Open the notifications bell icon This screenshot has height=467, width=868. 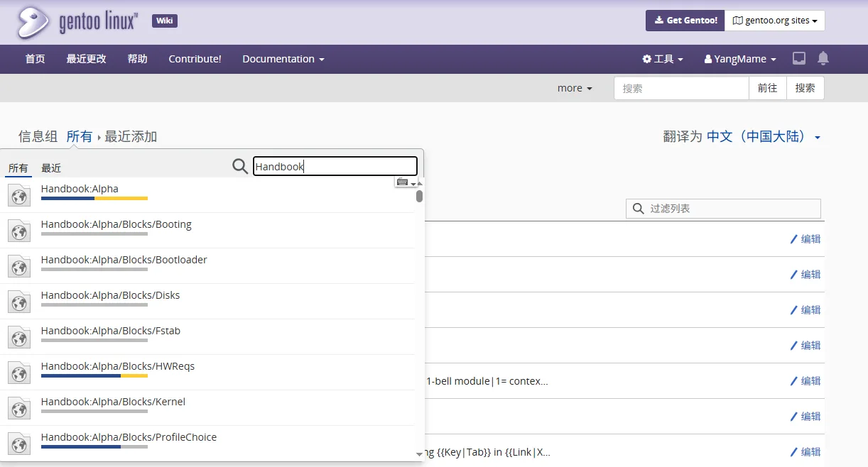point(823,58)
